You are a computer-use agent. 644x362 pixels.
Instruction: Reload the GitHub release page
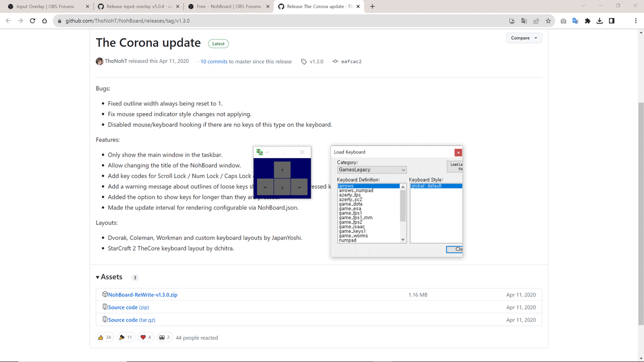coord(33,21)
